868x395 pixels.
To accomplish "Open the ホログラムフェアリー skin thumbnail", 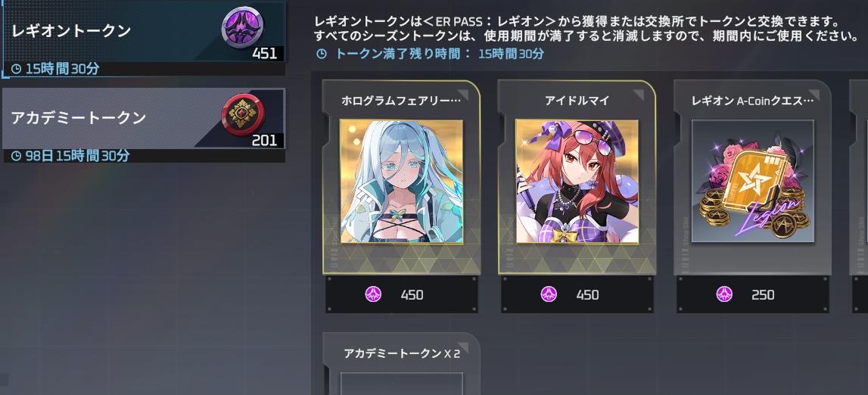I will (401, 182).
